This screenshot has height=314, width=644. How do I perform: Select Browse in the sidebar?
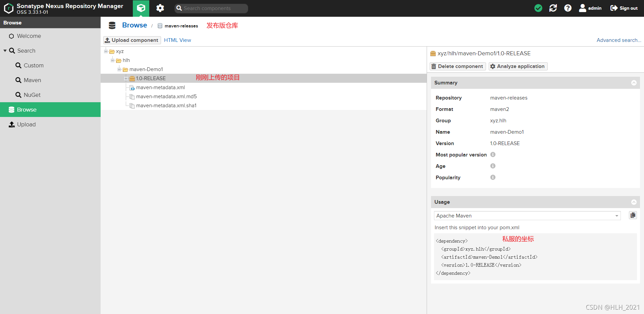coord(50,110)
